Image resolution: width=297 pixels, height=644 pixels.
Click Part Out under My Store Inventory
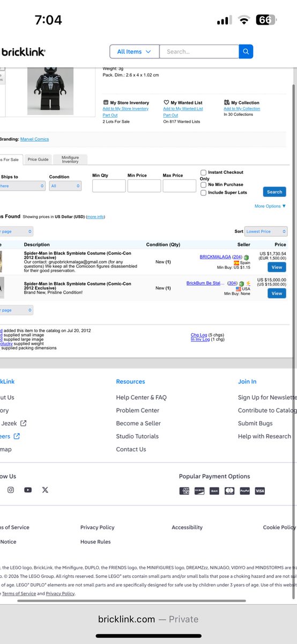click(110, 115)
